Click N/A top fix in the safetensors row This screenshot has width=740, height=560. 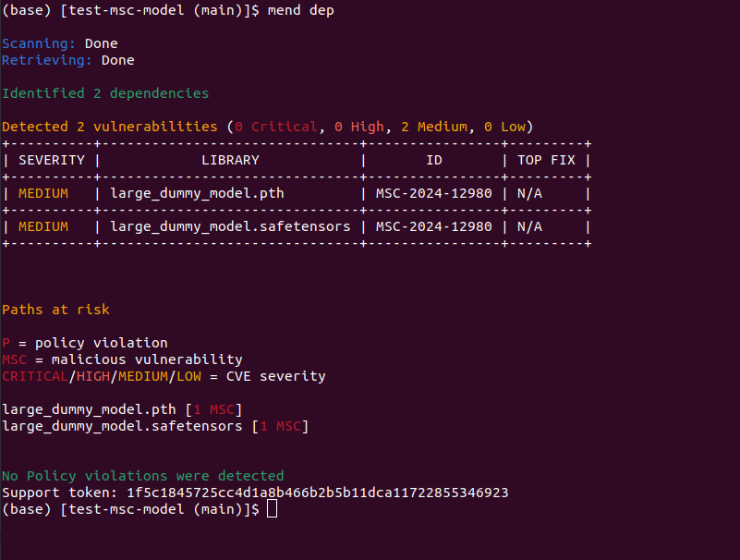pyautogui.click(x=529, y=226)
